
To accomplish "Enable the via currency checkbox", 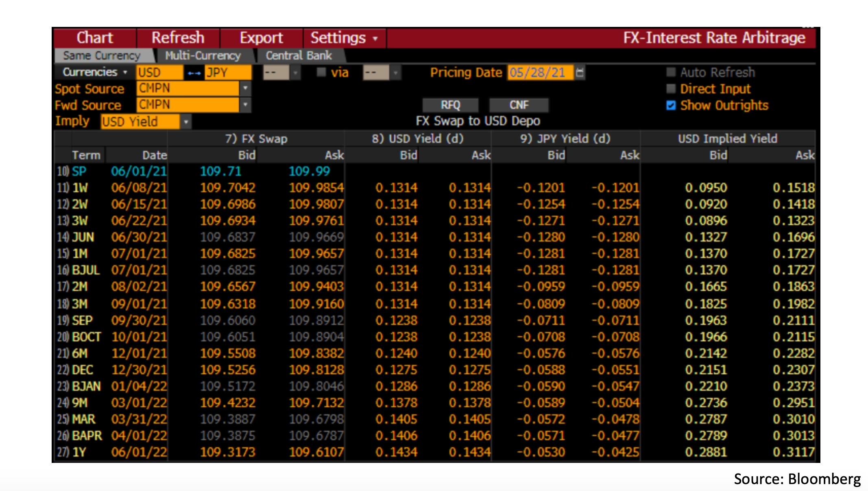I will coord(321,72).
